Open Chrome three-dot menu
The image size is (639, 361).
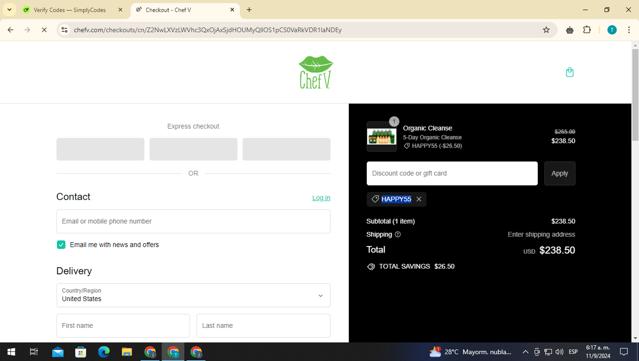pyautogui.click(x=629, y=30)
